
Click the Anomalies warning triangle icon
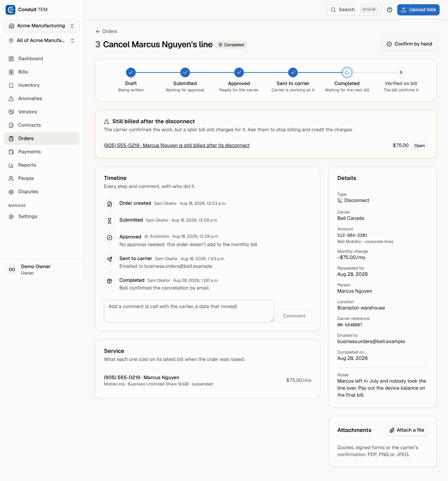click(x=11, y=99)
